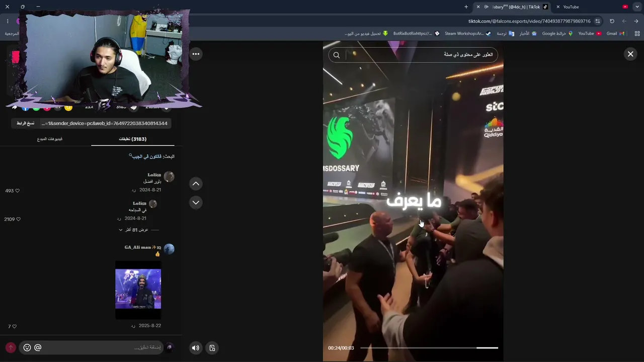Click the tiktok.com address bar URL
The height and width of the screenshot is (362, 644).
pyautogui.click(x=529, y=21)
